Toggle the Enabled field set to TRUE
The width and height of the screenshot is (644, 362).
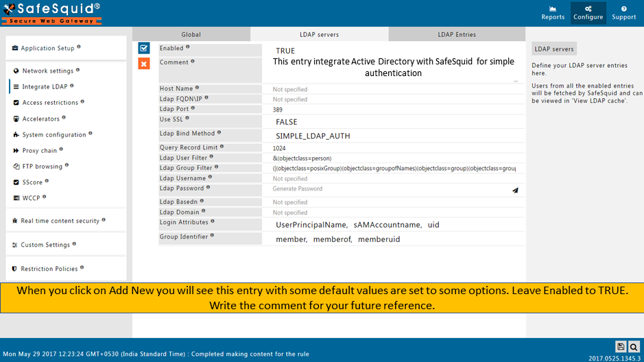pyautogui.click(x=285, y=51)
